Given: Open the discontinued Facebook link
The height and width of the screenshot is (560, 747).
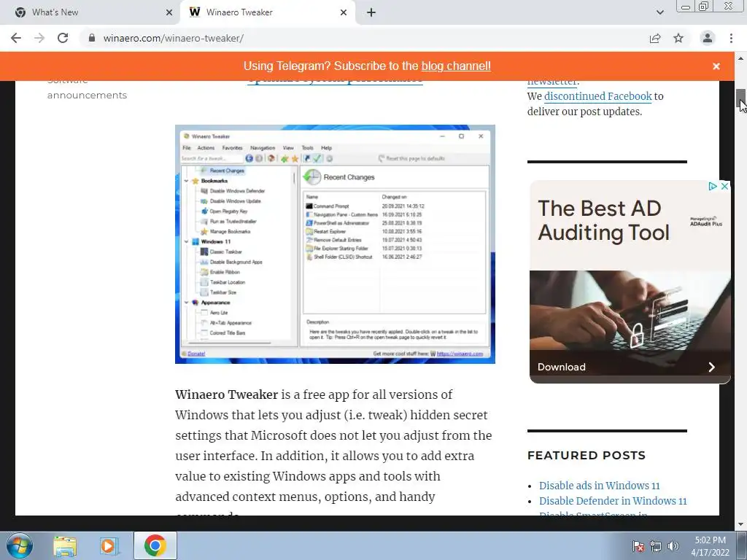Looking at the screenshot, I should tap(598, 96).
